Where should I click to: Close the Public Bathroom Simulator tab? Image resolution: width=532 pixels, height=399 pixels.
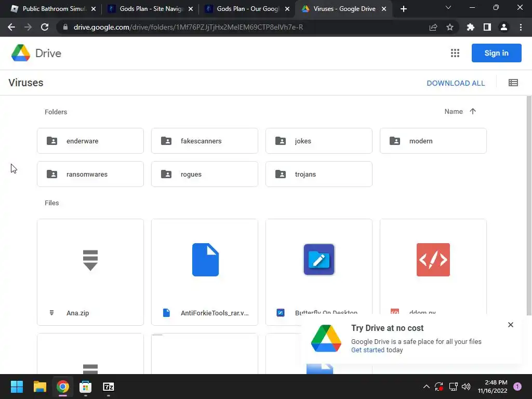click(94, 9)
